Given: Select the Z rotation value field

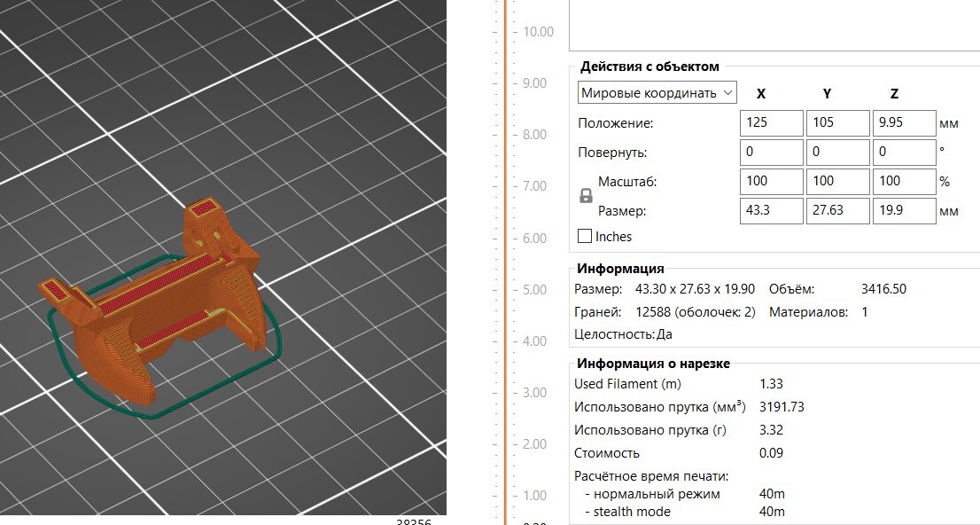Looking at the screenshot, I should coord(904,152).
